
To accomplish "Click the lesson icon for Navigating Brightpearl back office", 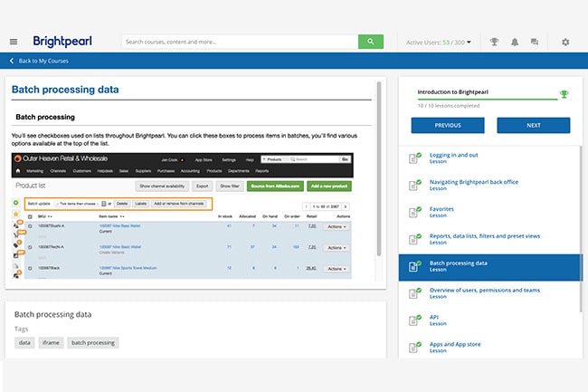I will (x=414, y=185).
